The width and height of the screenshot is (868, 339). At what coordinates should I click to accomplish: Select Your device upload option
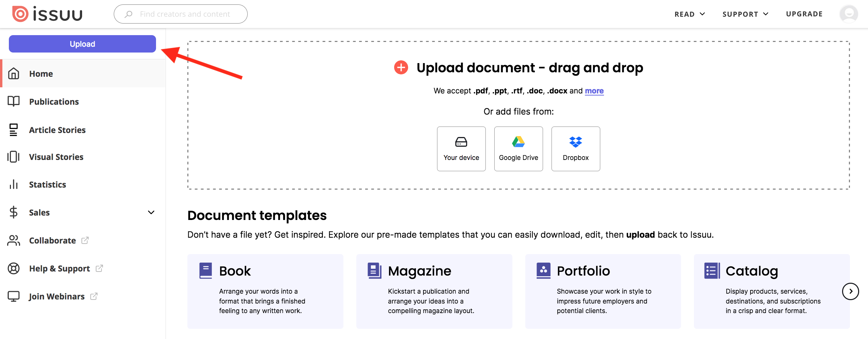pyautogui.click(x=461, y=149)
